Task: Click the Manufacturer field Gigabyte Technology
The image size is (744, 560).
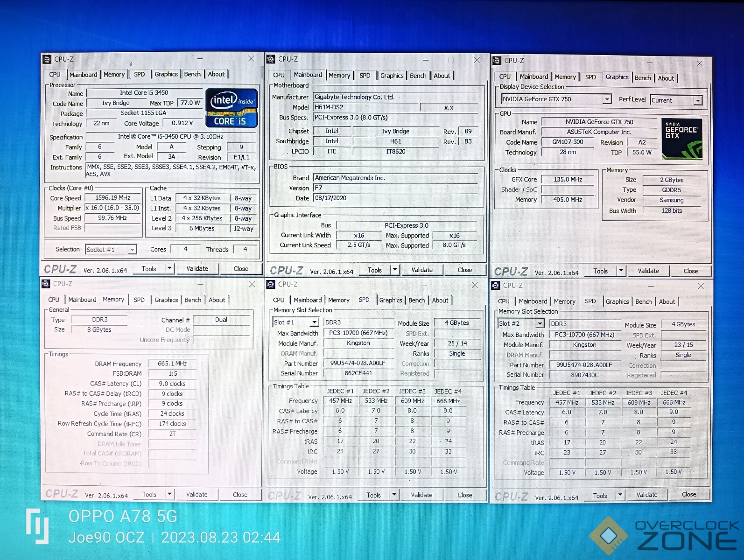Action: [396, 97]
